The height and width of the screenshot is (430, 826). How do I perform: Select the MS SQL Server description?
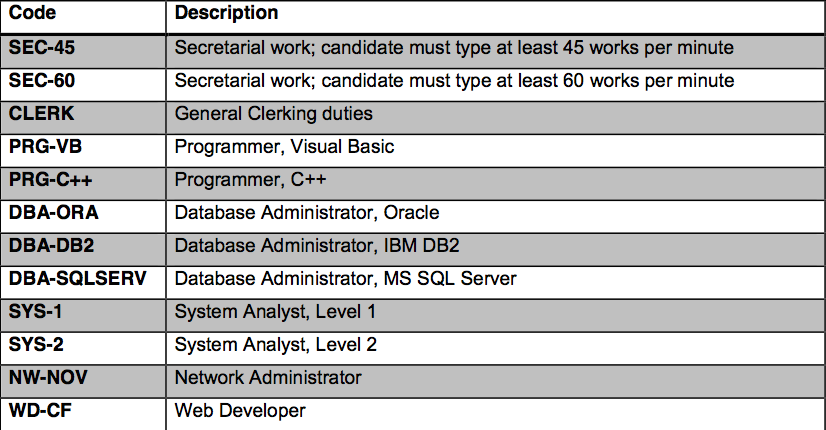(346, 278)
